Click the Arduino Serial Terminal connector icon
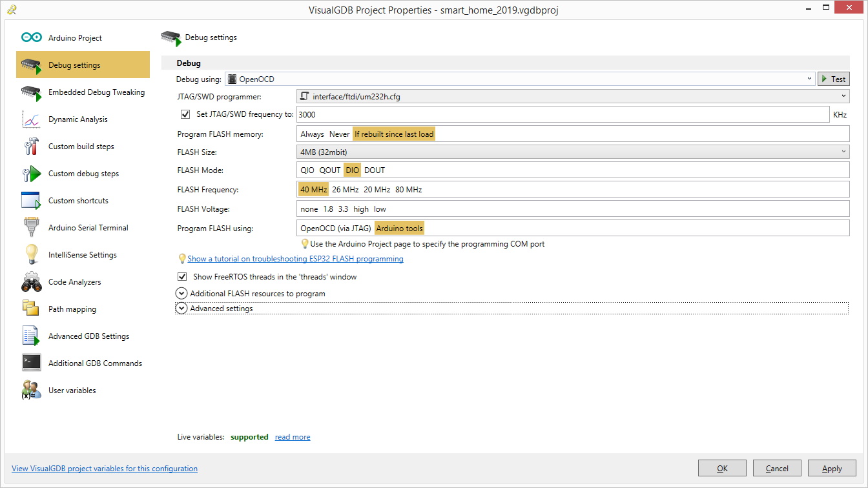 coord(32,228)
